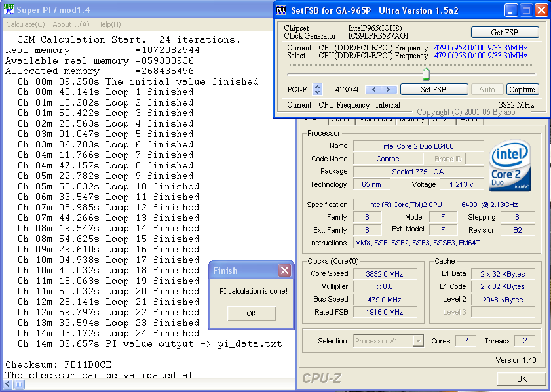Click the Threads value 2
The height and width of the screenshot is (392, 551).
click(x=525, y=341)
